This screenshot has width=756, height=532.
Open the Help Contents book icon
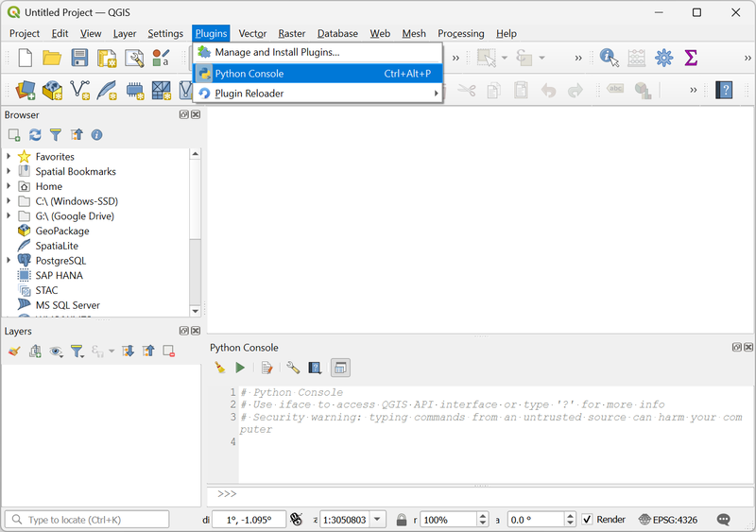pyautogui.click(x=724, y=90)
